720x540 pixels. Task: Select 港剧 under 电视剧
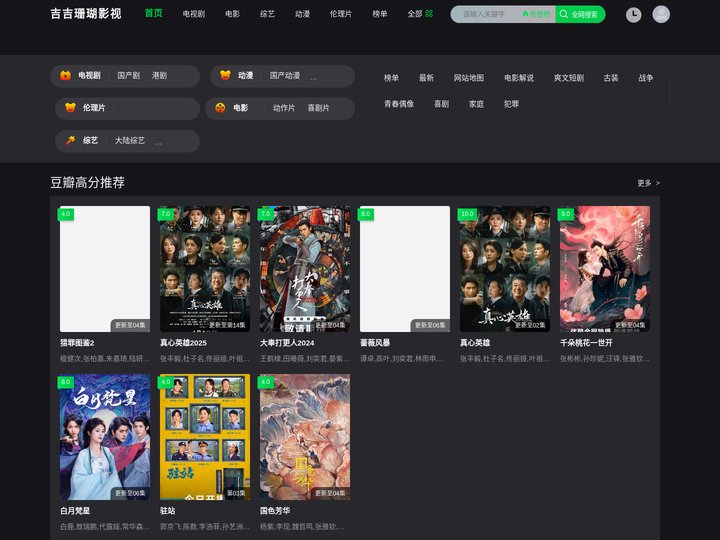coord(159,75)
